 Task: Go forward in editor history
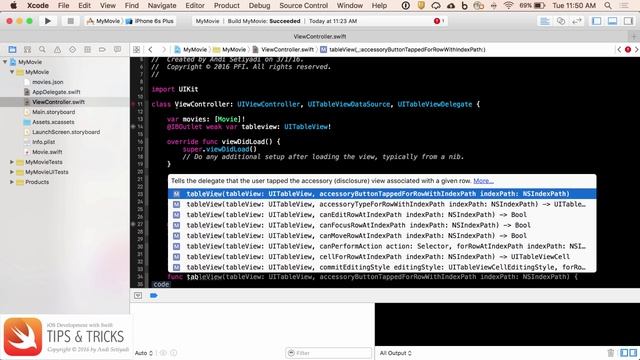[x=164, y=49]
